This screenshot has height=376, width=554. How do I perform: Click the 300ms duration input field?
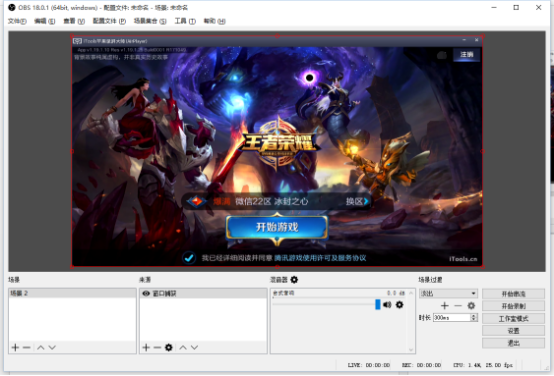[x=452, y=317]
